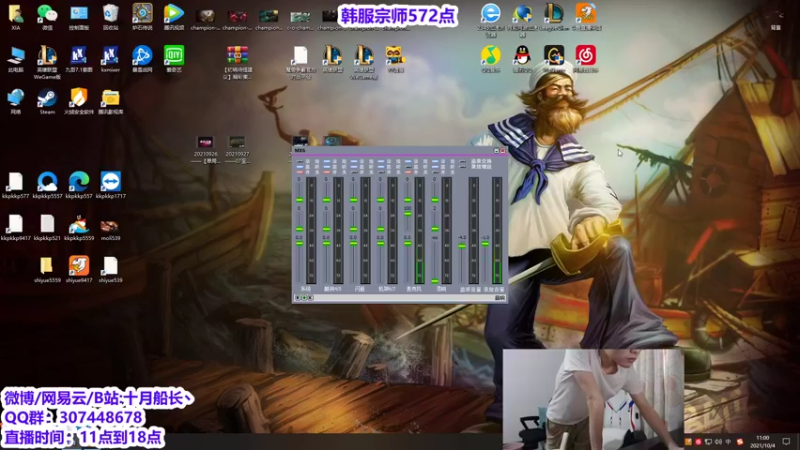The width and height of the screenshot is (800, 450).
Task: Click the mixer footer right-side text button
Action: click(500, 298)
